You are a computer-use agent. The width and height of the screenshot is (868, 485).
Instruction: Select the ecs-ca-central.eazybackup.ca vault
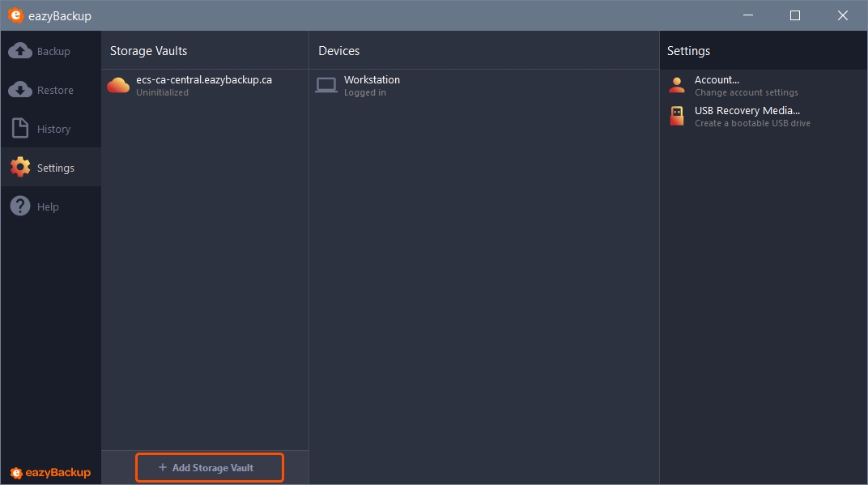205,85
